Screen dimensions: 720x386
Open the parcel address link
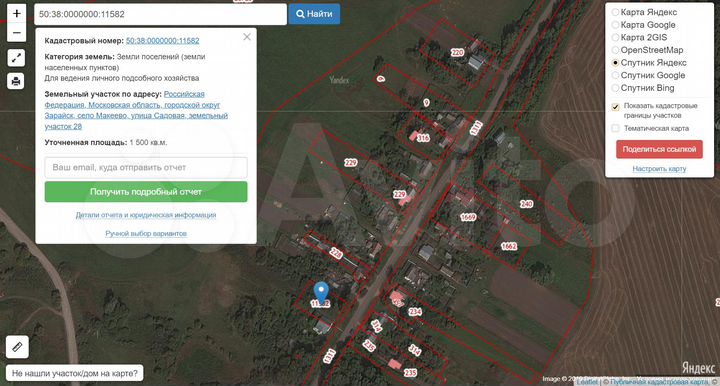click(x=136, y=110)
